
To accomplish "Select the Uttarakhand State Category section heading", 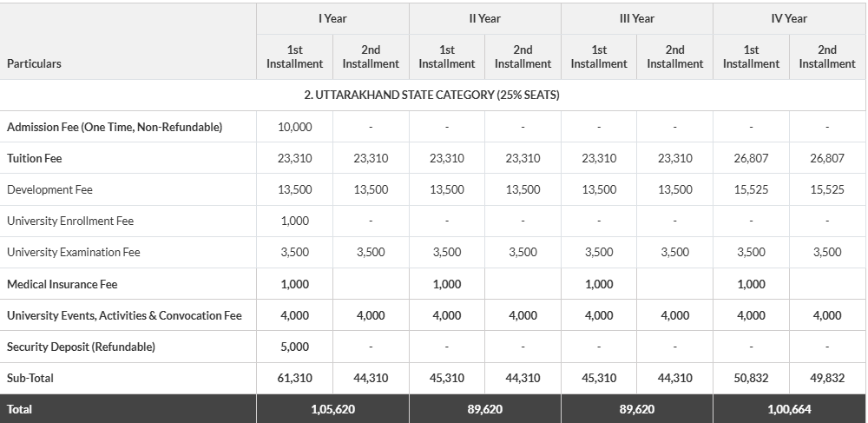I will (431, 95).
